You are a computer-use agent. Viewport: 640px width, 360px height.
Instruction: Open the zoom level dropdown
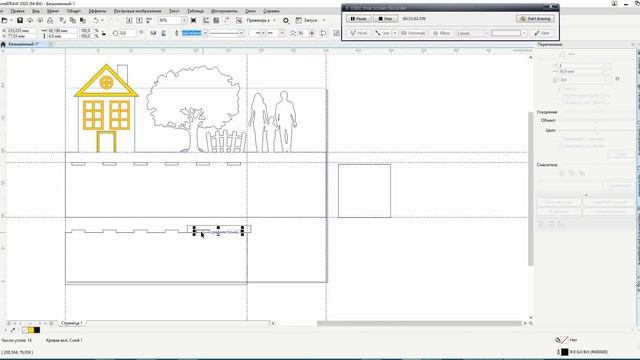pos(184,20)
